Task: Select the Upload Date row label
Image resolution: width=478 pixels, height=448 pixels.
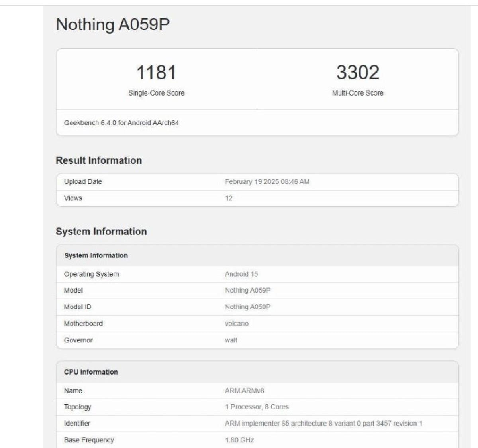Action: click(x=83, y=182)
